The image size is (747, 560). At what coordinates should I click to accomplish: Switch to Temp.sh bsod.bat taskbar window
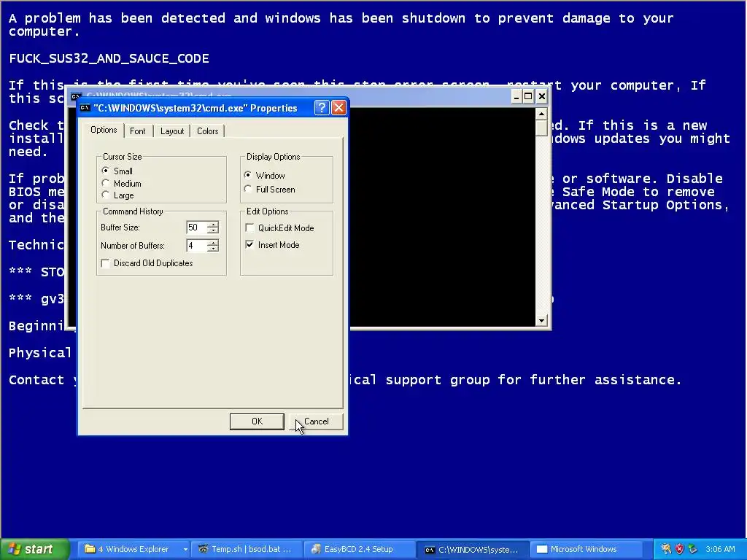point(247,549)
